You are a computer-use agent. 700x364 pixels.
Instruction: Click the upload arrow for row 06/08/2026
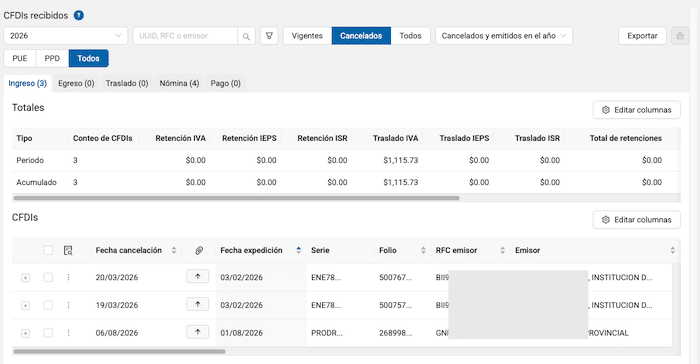(x=198, y=332)
